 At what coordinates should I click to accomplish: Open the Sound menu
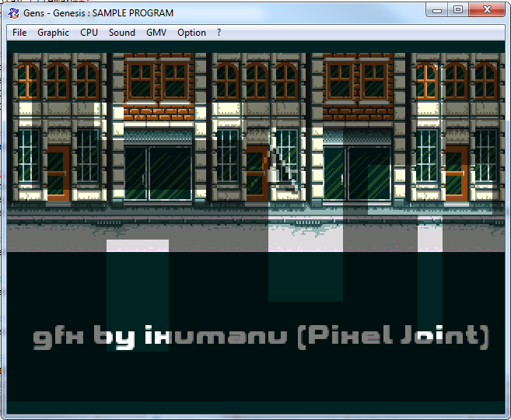[x=122, y=33]
